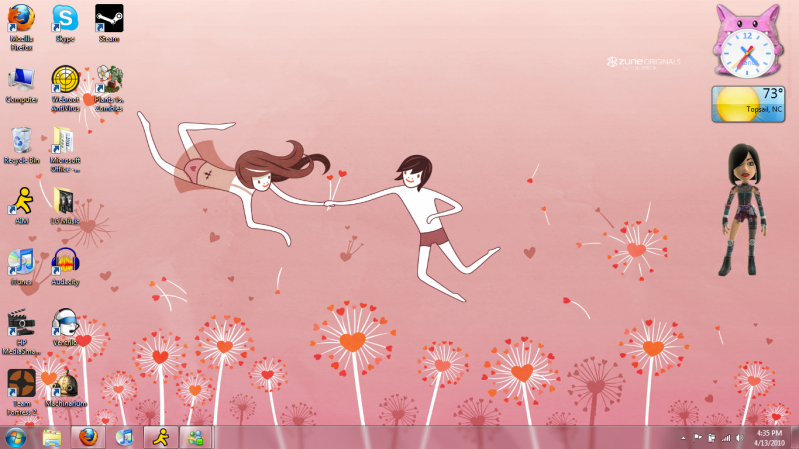799x449 pixels.
Task: Click the Topsail, NC weather gadget
Action: point(747,104)
